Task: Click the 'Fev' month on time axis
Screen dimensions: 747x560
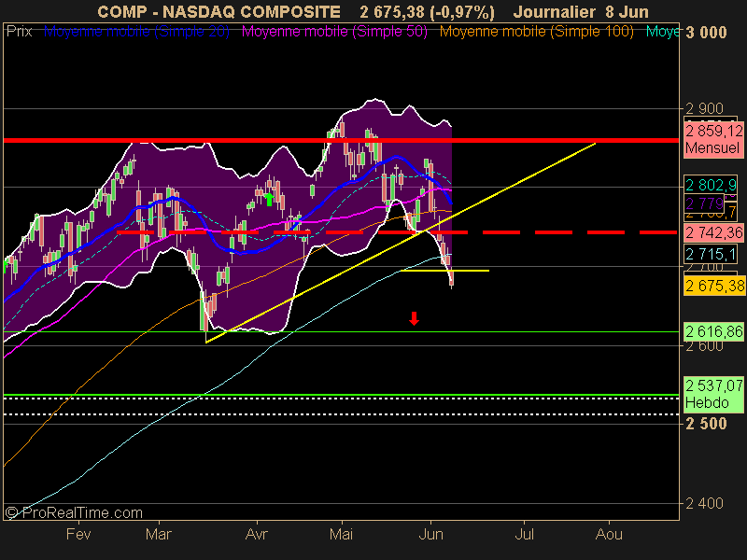Action: click(78, 534)
